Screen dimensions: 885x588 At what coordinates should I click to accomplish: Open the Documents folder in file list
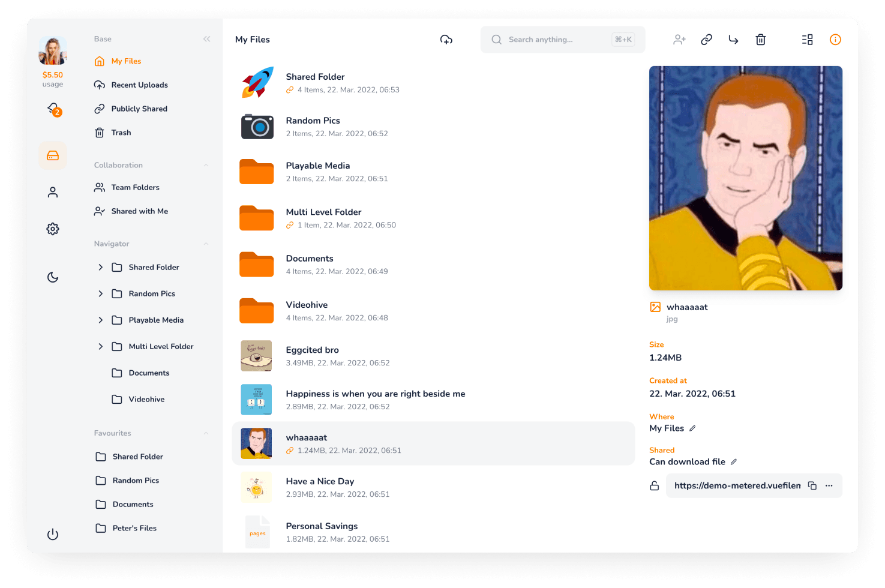(433, 265)
